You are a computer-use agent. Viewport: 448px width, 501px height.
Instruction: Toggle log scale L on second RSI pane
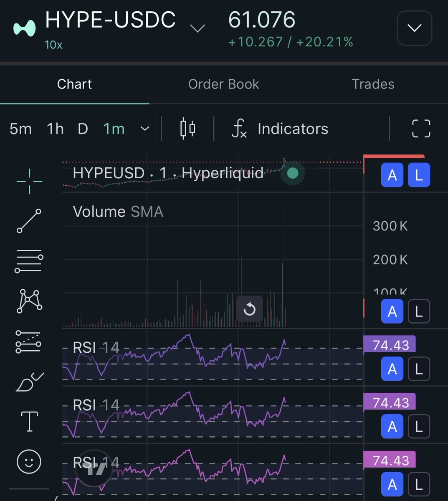(419, 427)
